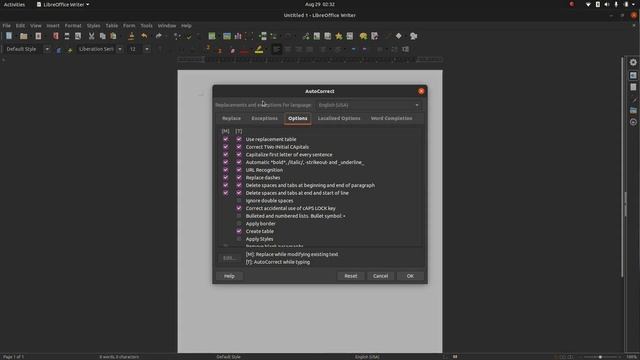Open the Format menu

coord(73,26)
